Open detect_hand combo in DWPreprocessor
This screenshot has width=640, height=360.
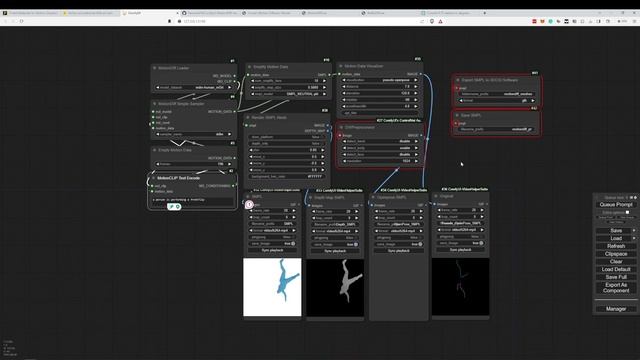point(380,141)
